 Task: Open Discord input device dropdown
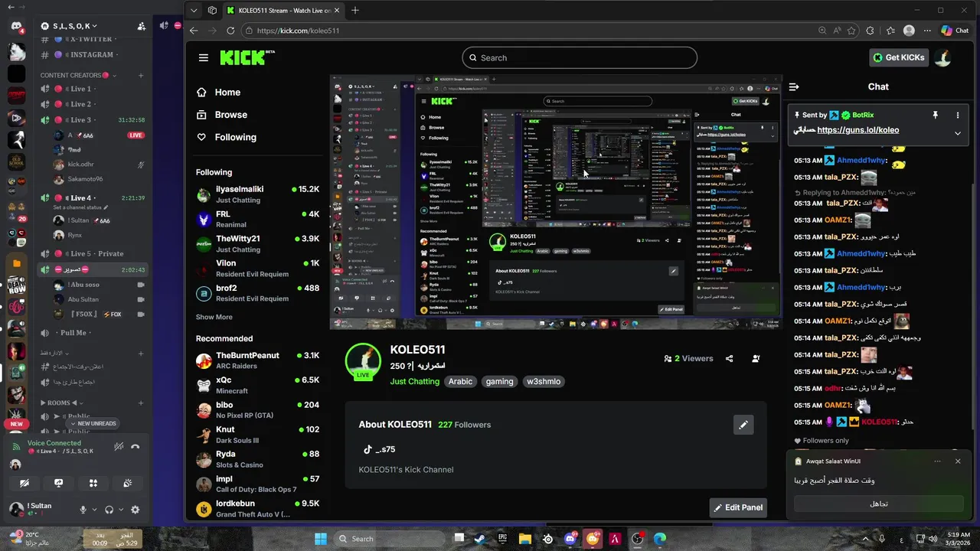coord(95,510)
